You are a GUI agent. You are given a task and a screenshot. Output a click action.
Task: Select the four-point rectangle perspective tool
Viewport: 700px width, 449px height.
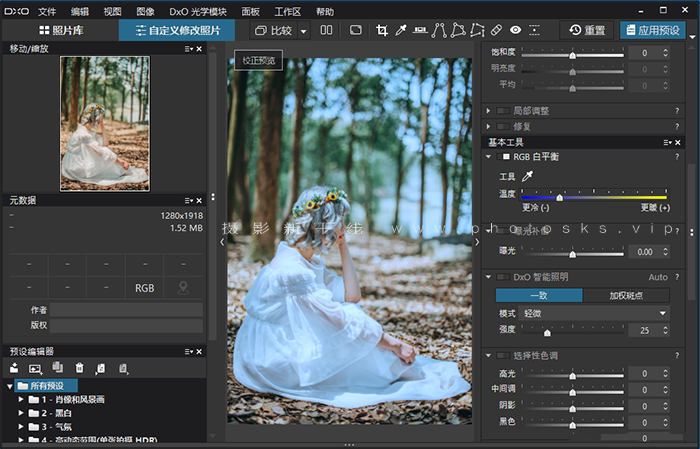tap(458, 30)
